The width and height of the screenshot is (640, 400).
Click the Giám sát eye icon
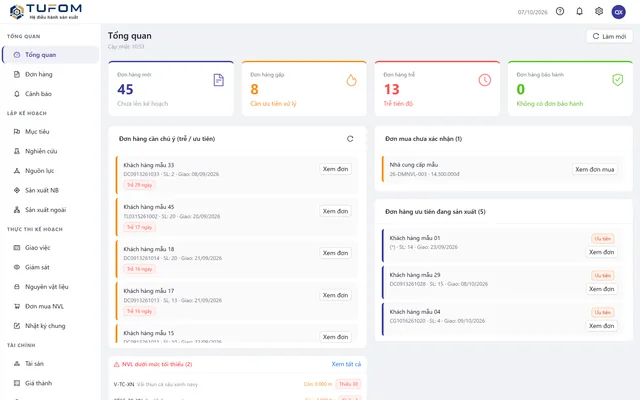pos(17,267)
